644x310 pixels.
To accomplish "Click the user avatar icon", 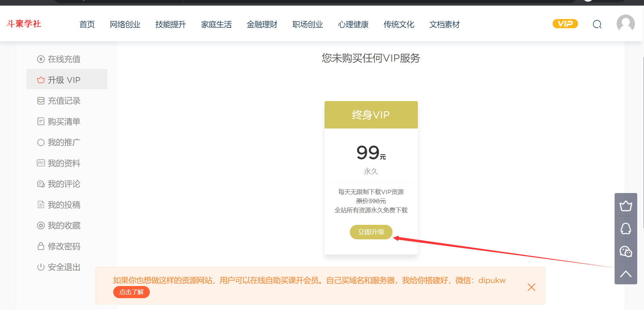I will coord(625,24).
